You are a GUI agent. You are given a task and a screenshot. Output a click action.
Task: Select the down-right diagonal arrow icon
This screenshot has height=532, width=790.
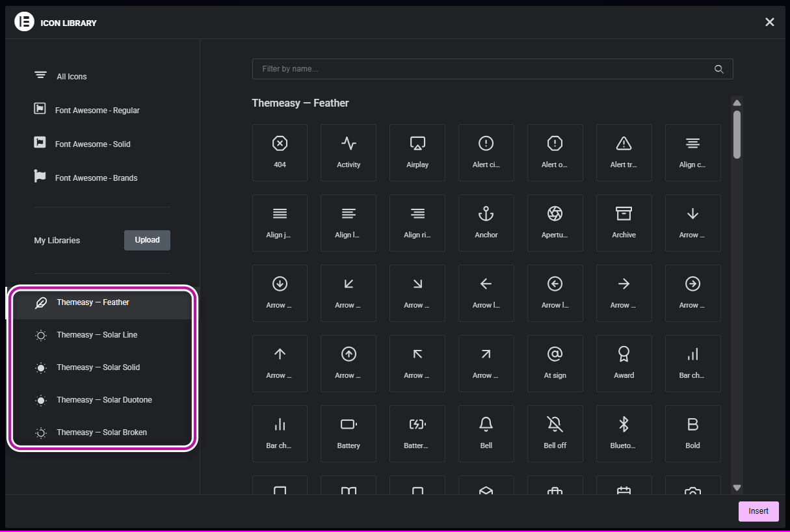417,293
